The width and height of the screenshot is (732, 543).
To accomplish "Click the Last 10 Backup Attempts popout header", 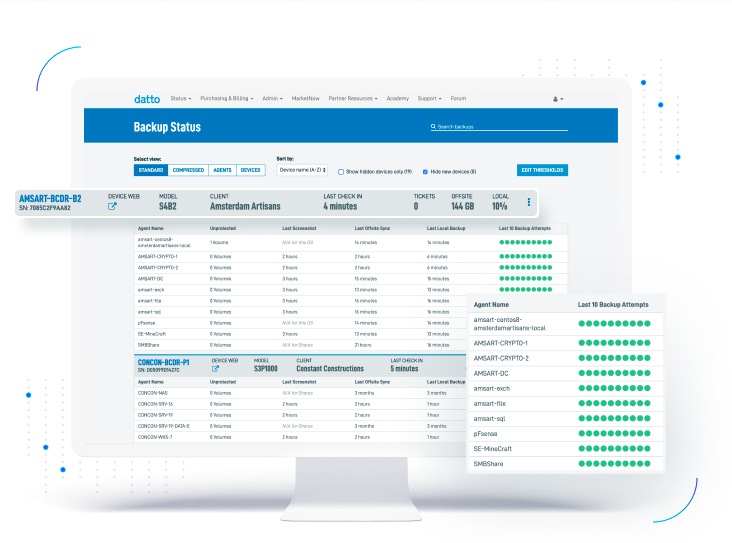I will pyautogui.click(x=613, y=304).
